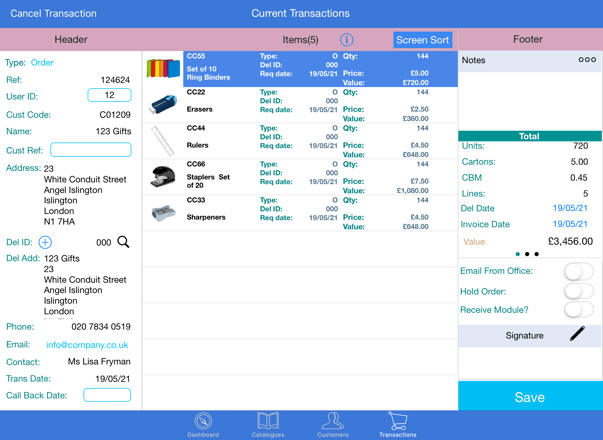The image size is (603, 440).
Task: Click the Call Back Date field
Action: (x=107, y=395)
